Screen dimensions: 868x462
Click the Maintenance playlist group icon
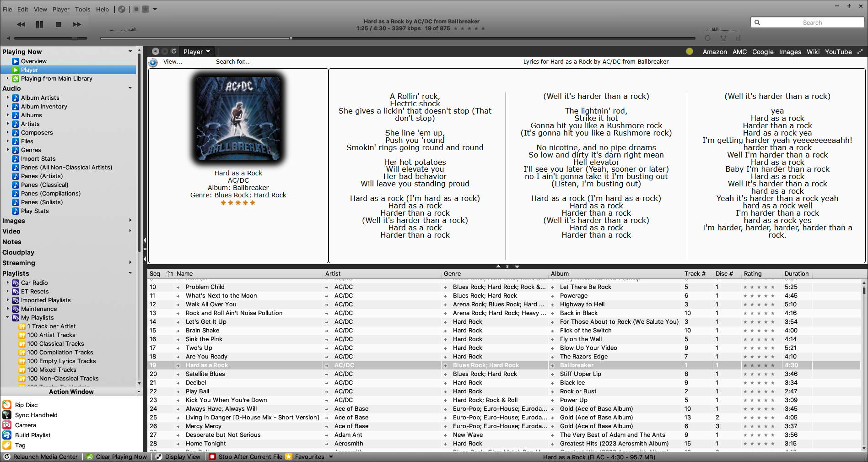click(x=16, y=309)
